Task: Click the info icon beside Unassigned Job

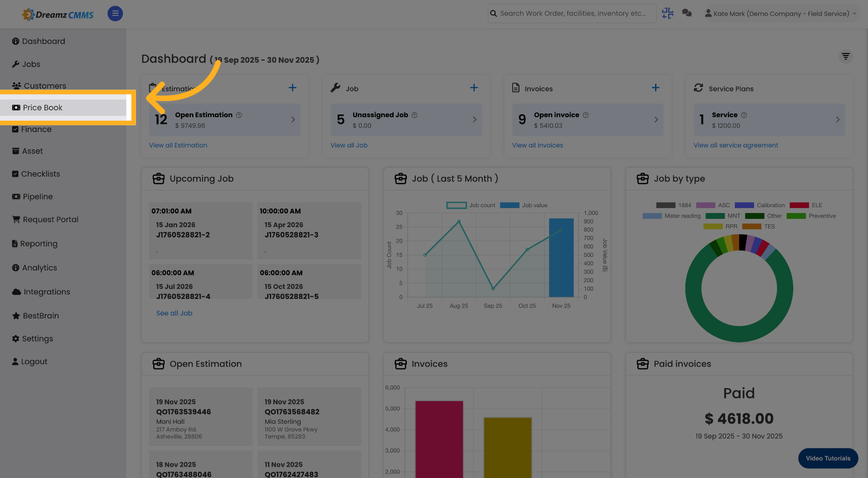Action: tap(415, 115)
